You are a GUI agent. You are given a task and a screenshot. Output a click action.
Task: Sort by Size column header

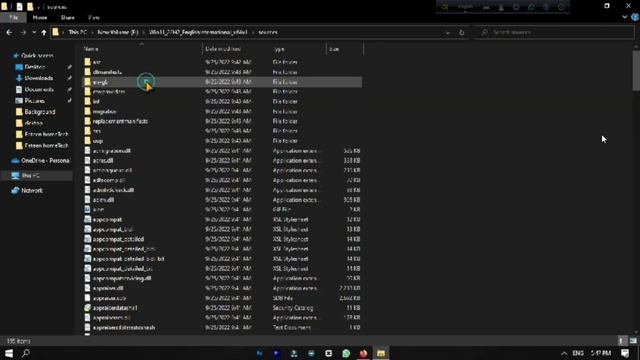click(345, 49)
